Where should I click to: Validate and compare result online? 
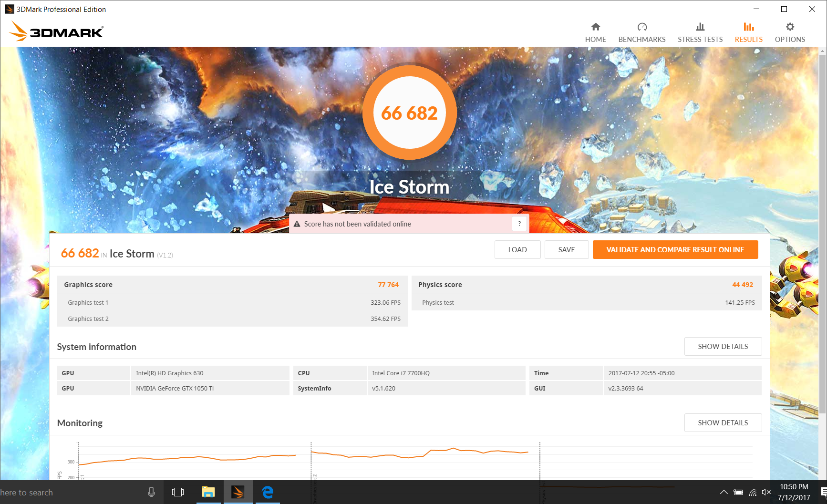coord(675,250)
